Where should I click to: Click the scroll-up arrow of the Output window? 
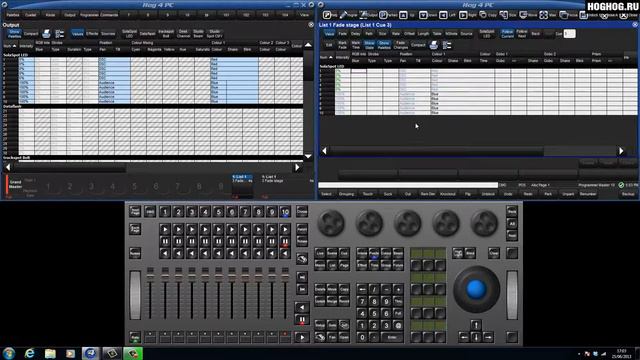(308, 45)
